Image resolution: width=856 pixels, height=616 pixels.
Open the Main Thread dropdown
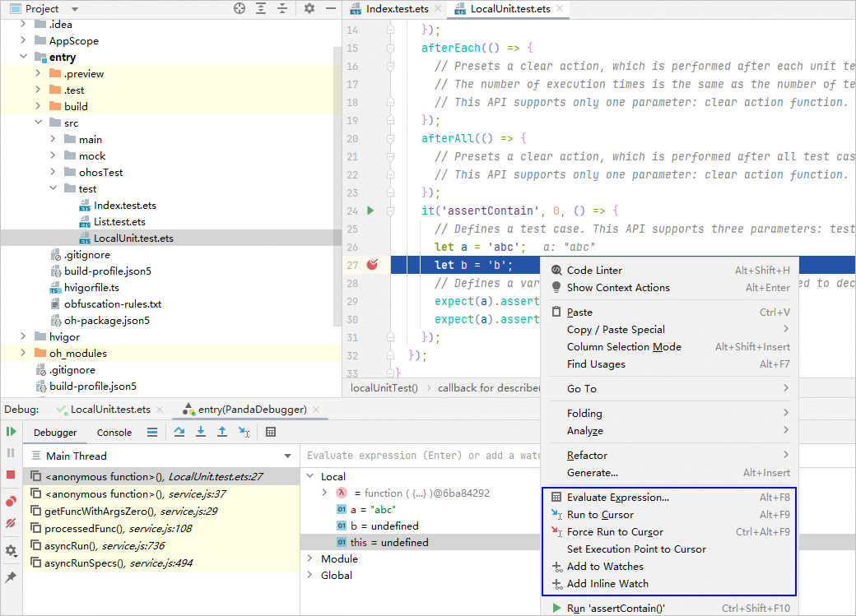(287, 456)
